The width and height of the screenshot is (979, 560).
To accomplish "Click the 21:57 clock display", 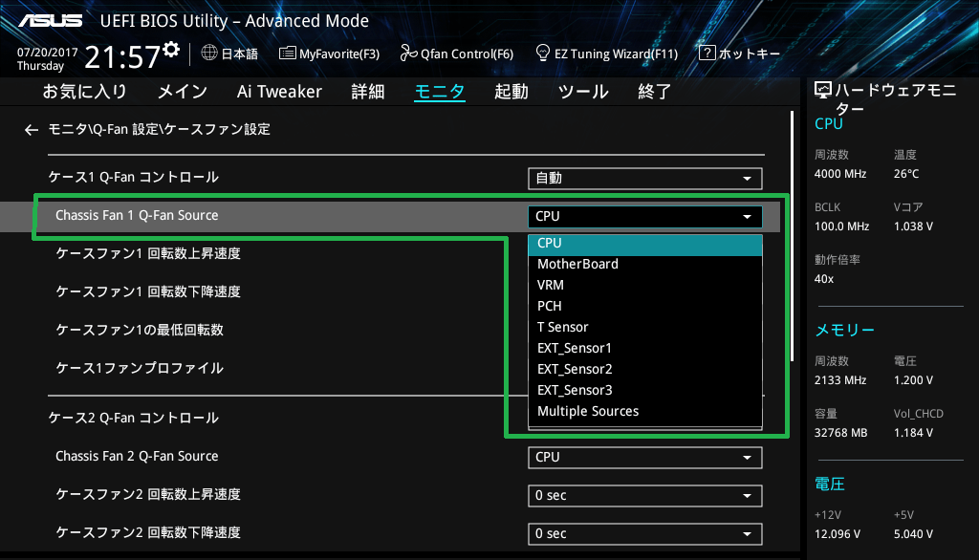I will [122, 56].
